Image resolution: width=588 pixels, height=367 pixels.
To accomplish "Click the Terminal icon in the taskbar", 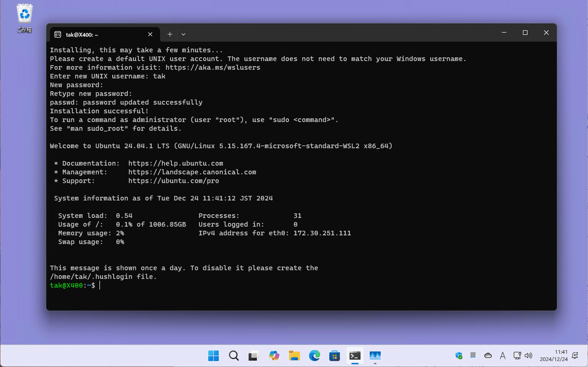I will pyautogui.click(x=355, y=356).
